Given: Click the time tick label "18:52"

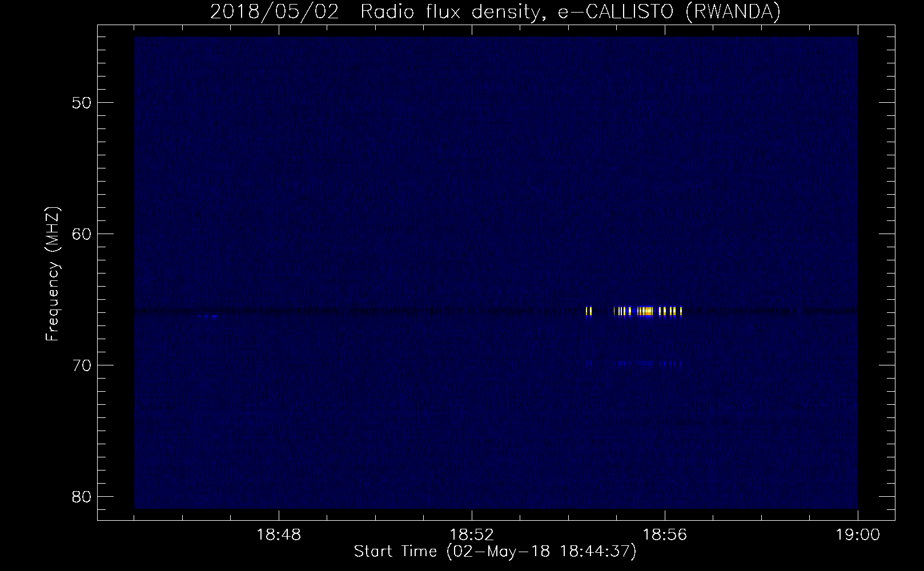Looking at the screenshot, I should tap(472, 535).
